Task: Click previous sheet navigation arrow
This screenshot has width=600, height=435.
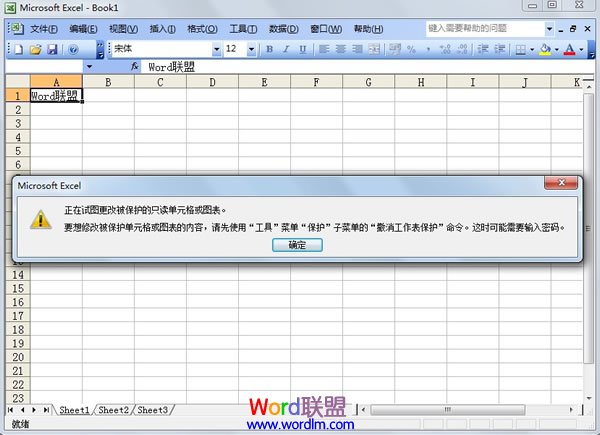Action: point(23,410)
